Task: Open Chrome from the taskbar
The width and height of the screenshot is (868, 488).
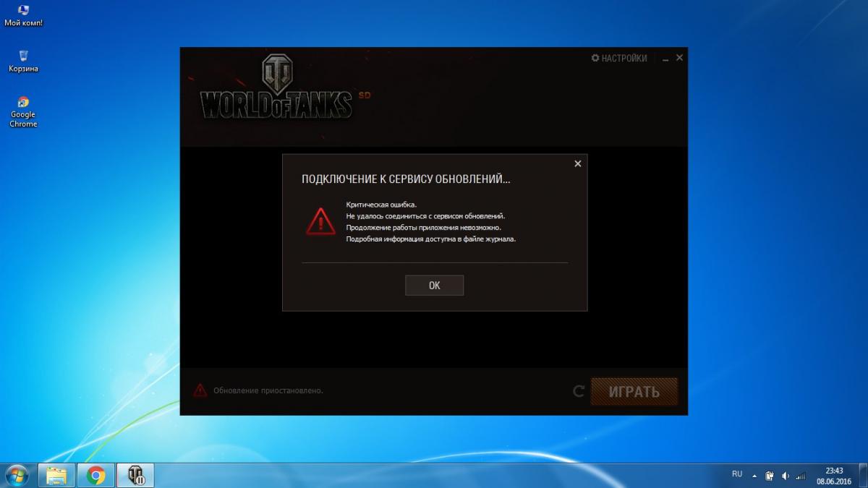Action: click(x=95, y=475)
